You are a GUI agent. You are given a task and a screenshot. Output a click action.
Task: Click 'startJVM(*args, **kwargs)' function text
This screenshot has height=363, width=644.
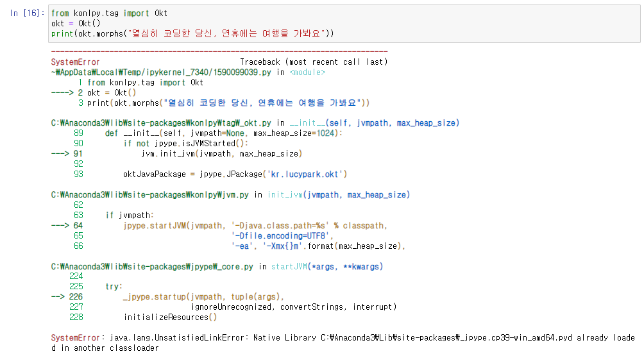(327, 267)
